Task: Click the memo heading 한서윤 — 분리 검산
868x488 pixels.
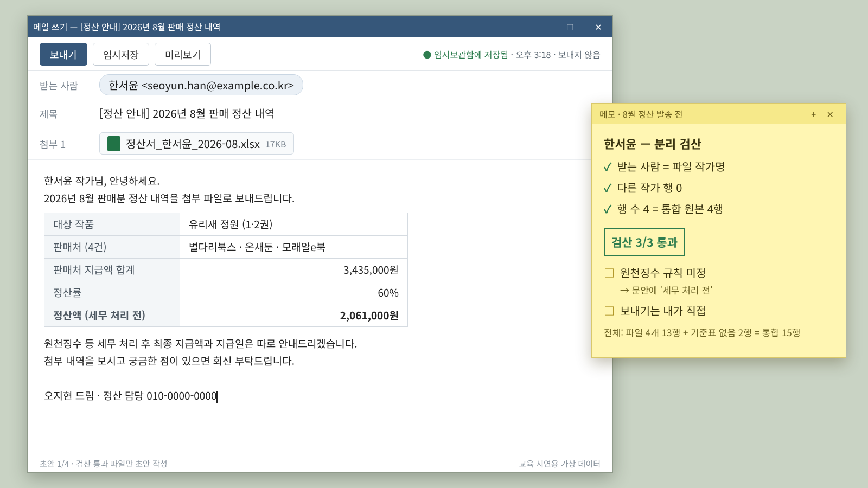Action: [x=653, y=144]
